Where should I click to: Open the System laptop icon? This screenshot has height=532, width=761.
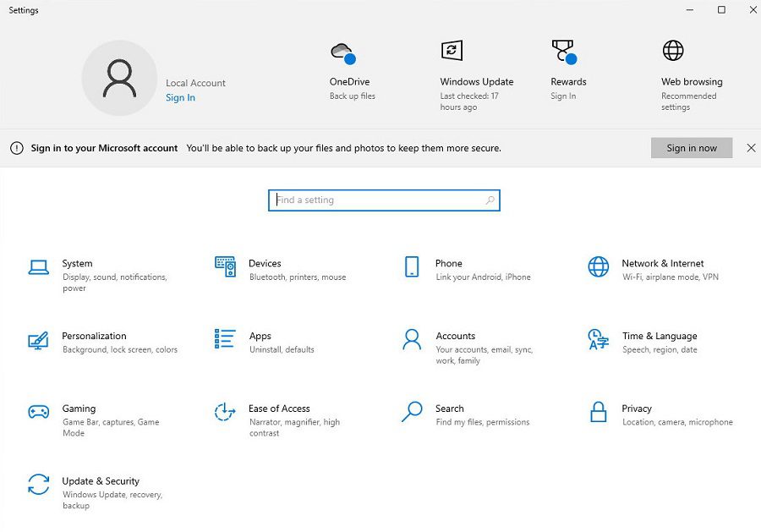38,267
